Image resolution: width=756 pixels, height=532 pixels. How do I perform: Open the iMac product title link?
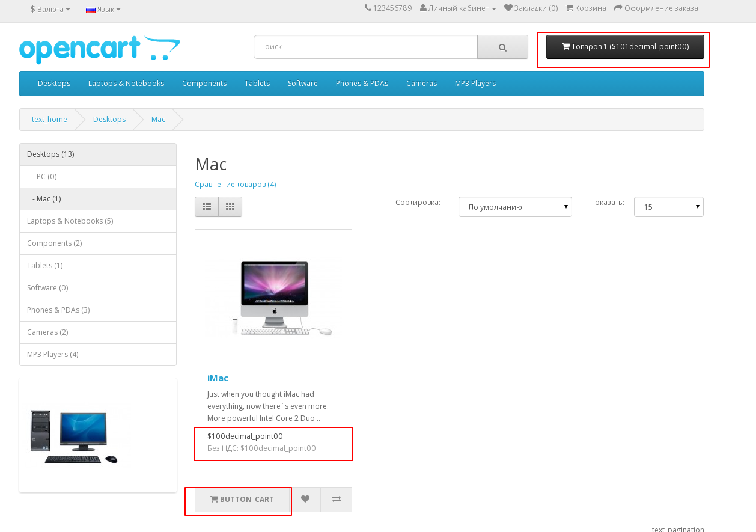[x=218, y=378]
